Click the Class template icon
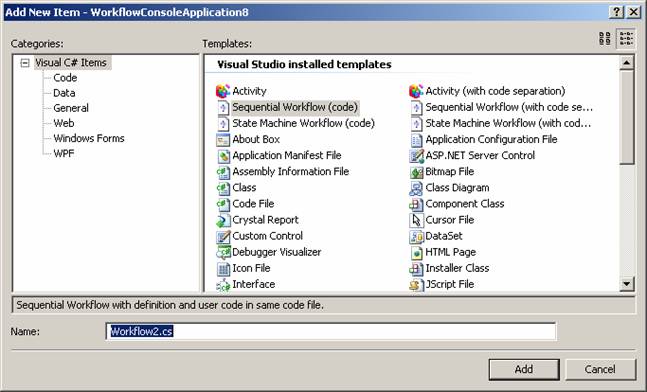 click(x=223, y=188)
